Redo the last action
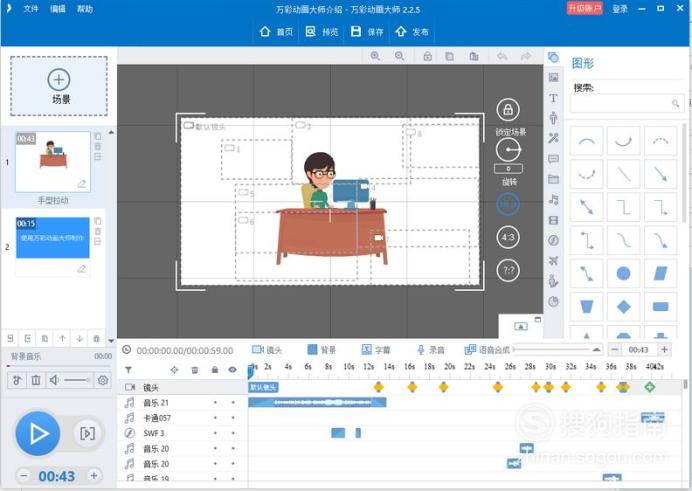This screenshot has width=692, height=491. pos(526,56)
